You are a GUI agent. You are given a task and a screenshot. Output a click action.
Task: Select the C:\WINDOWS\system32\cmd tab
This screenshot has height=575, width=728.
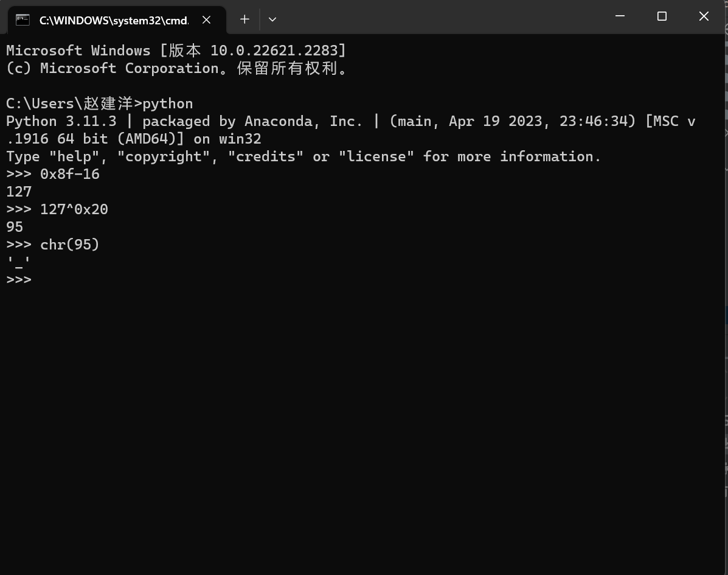tap(114, 20)
